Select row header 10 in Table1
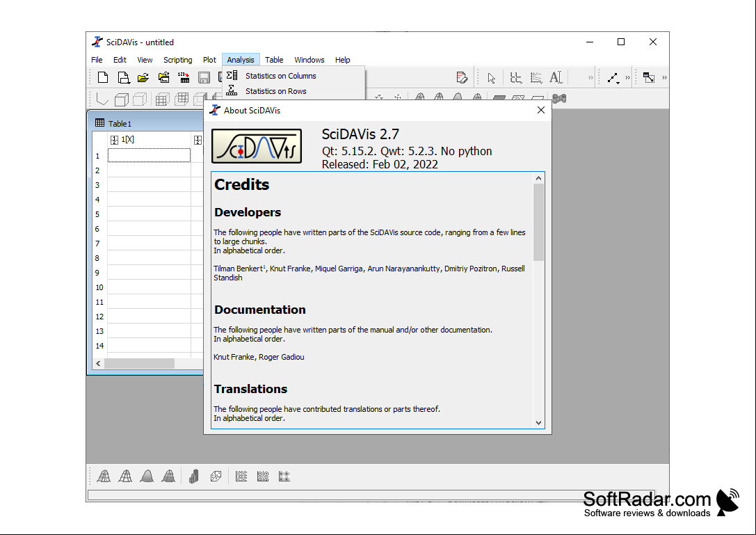The height and width of the screenshot is (535, 756). point(99,287)
